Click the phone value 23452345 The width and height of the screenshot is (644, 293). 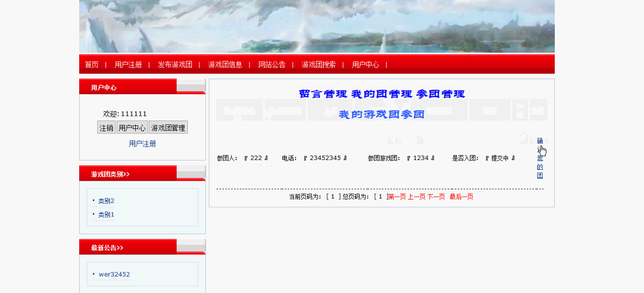[x=326, y=158]
